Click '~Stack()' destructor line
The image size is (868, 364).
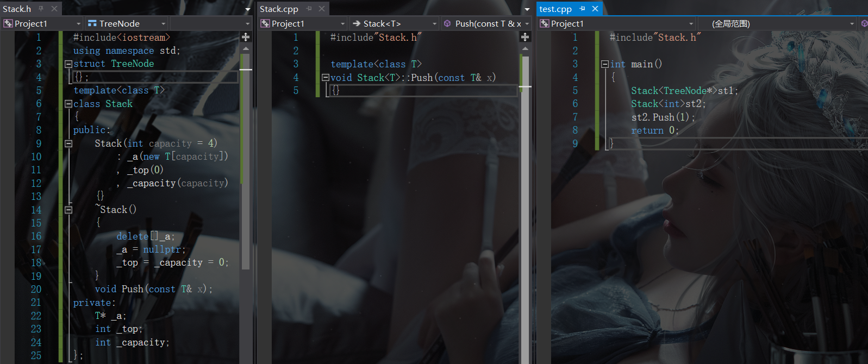116,210
